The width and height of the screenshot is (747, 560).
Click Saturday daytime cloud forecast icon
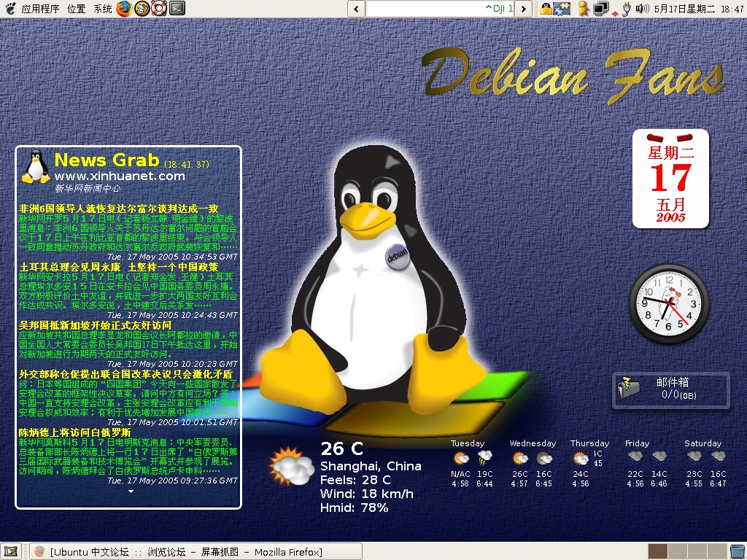click(694, 456)
